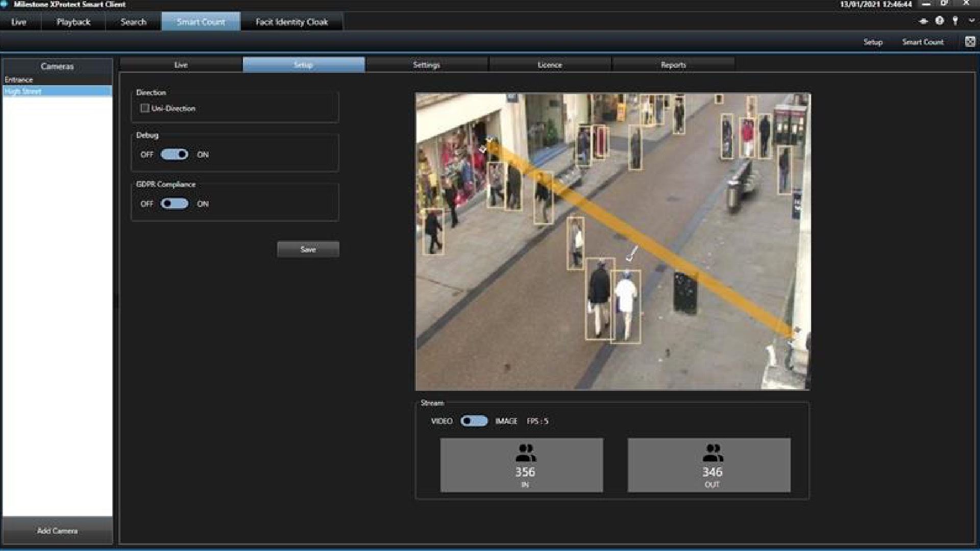Open the Licence sub-tab

550,65
